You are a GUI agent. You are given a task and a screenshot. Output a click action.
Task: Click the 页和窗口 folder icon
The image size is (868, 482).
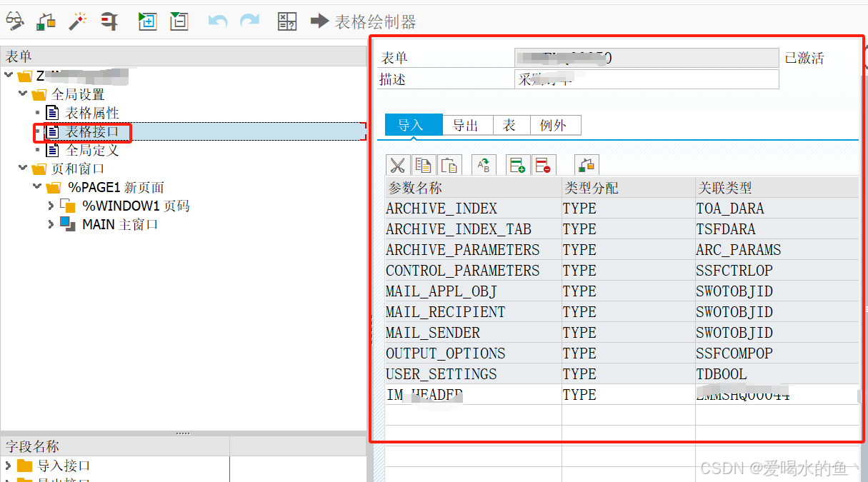point(39,169)
